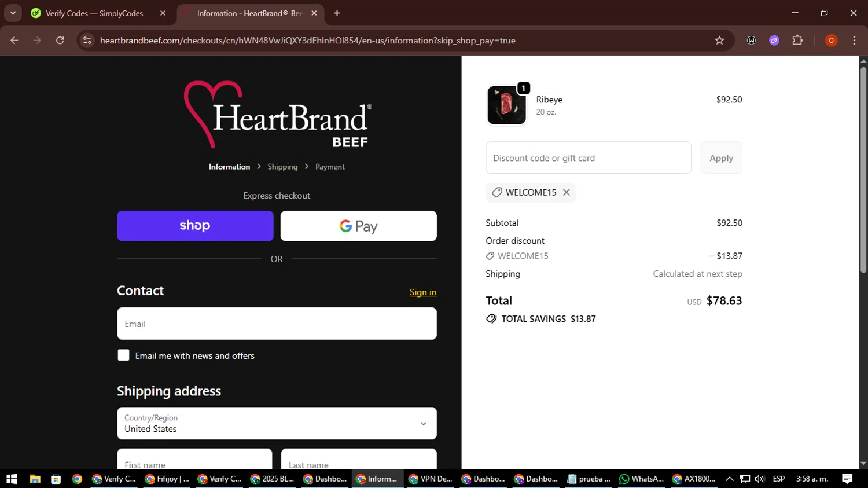868x488 pixels.
Task: Click the – $13.87 discount amount
Action: pos(726,256)
